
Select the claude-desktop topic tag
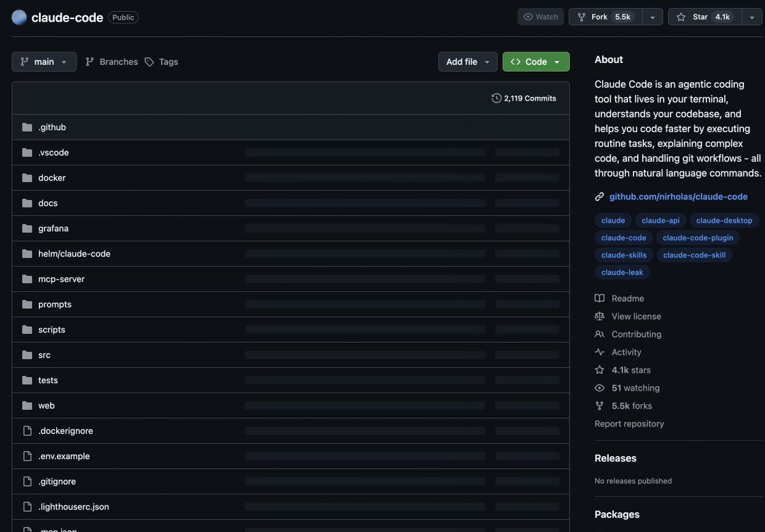tap(724, 220)
